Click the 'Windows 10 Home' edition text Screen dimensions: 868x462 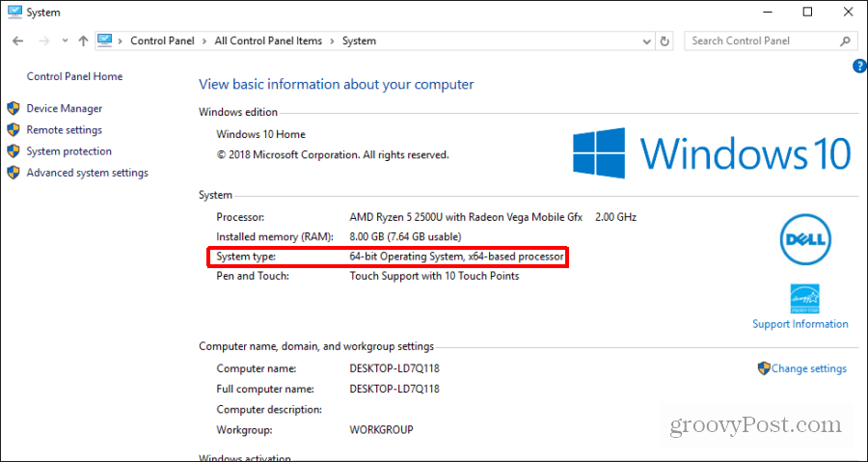point(260,134)
